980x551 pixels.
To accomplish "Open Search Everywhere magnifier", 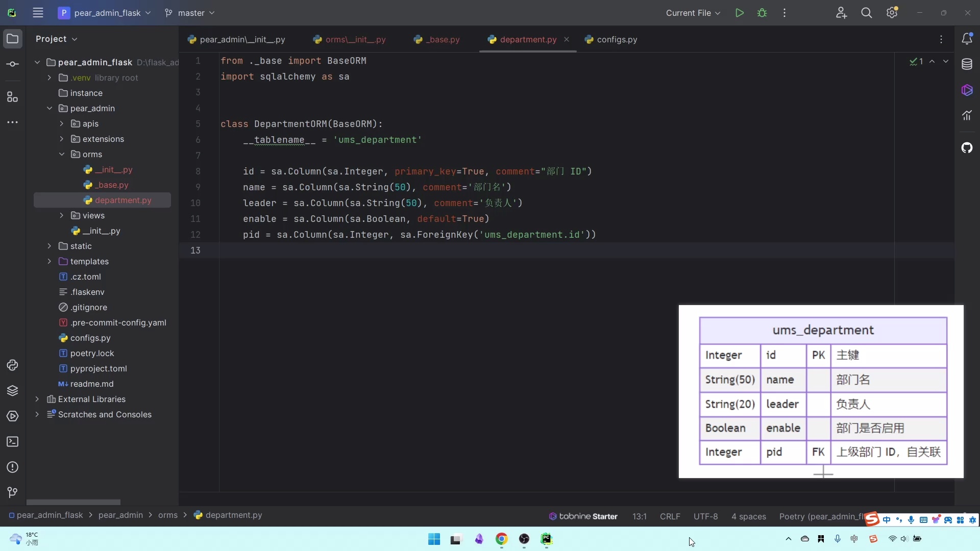I will [866, 13].
